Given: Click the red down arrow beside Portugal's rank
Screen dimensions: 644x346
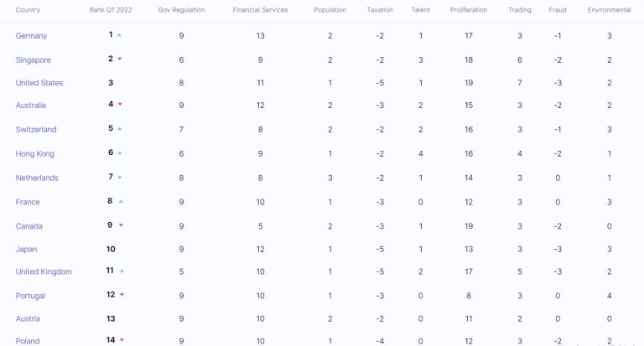Looking at the screenshot, I should pyautogui.click(x=122, y=295).
